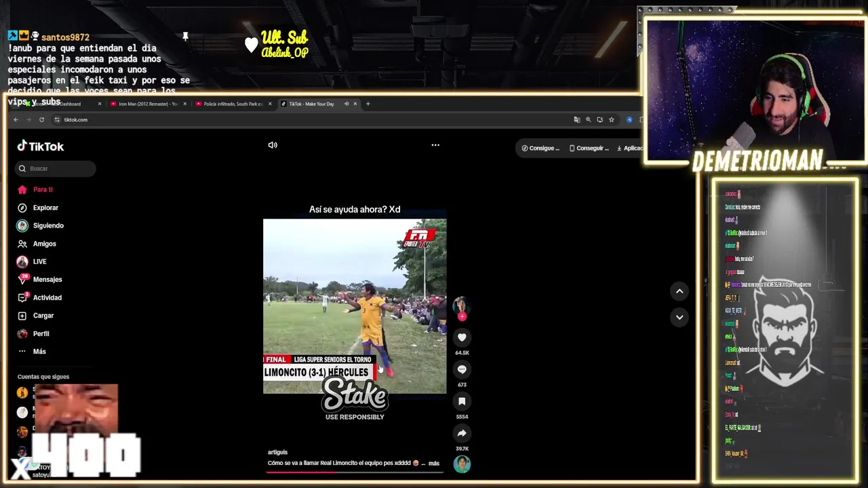Click the zoom magnifier in address bar
Screen dimensions: 868x488
click(x=589, y=120)
